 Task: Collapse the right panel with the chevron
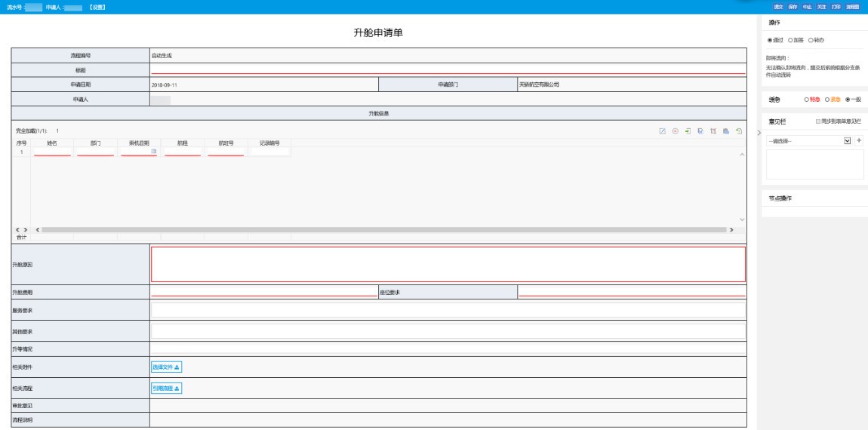tap(759, 133)
